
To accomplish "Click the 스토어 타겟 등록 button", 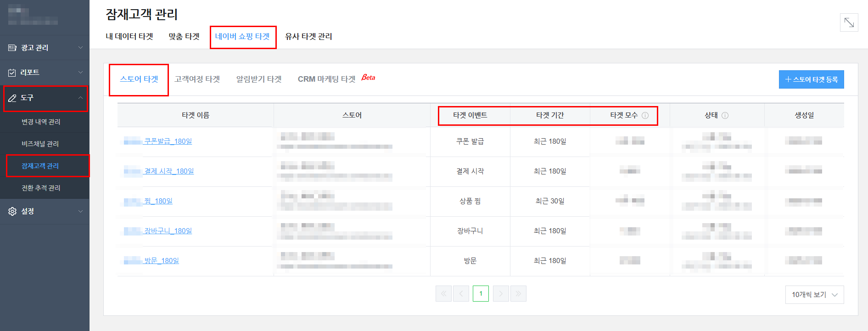I will [x=811, y=79].
